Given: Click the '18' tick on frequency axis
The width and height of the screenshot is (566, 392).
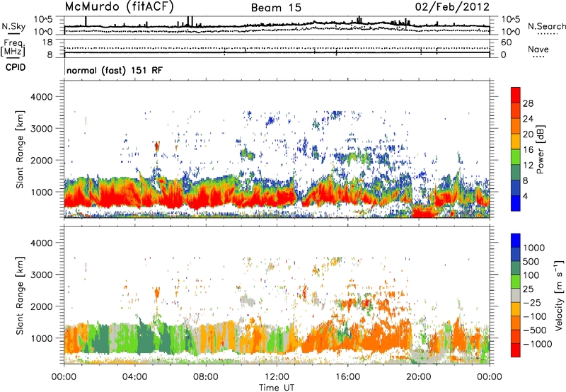Looking at the screenshot, I should click(x=47, y=42).
